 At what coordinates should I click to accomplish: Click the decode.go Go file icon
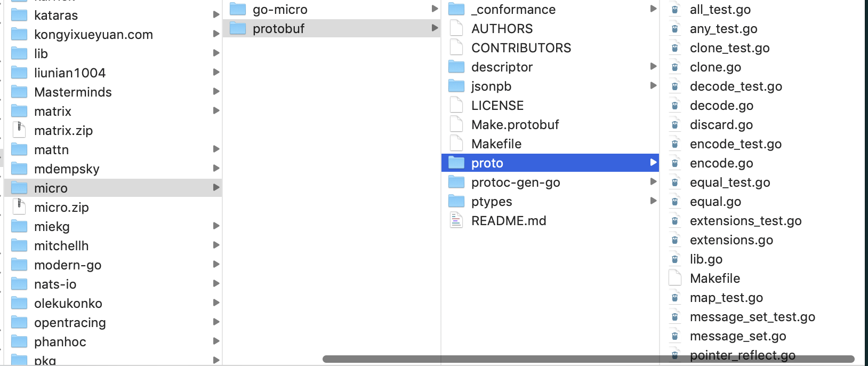point(676,106)
